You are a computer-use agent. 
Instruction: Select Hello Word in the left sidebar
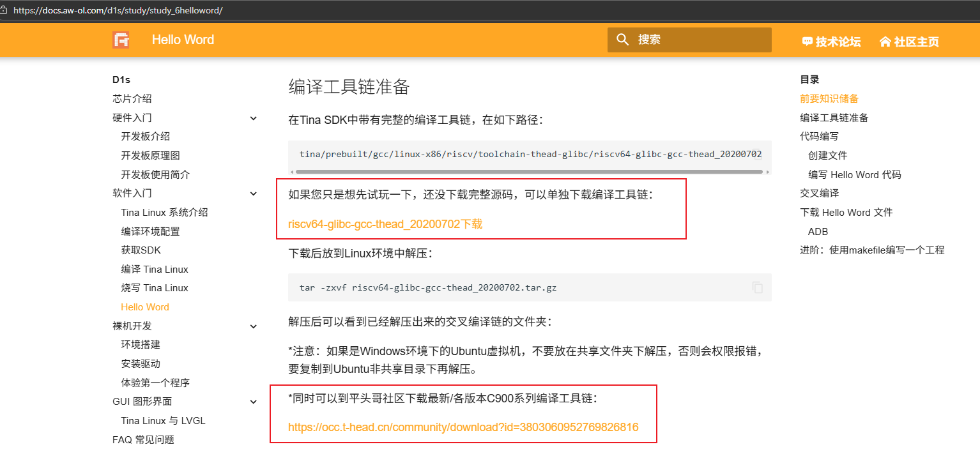click(145, 307)
